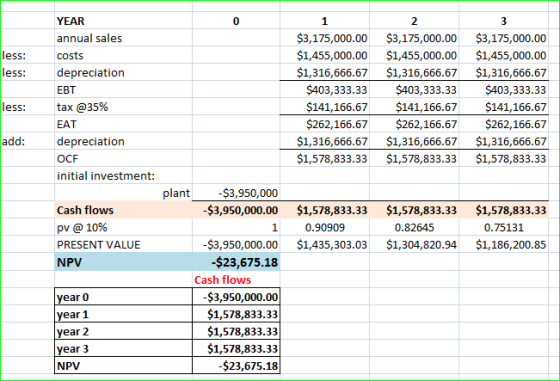The width and height of the screenshot is (560, 381).
Task: Select year column header 0
Action: tap(236, 21)
